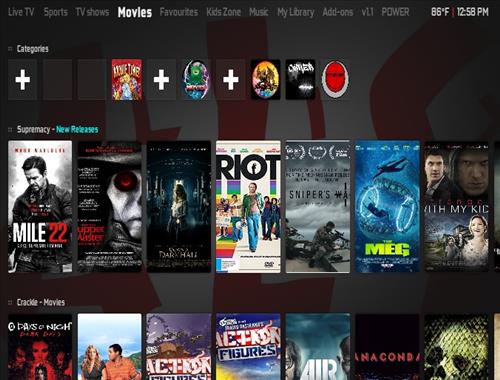Open the Live TV menu

(x=21, y=12)
